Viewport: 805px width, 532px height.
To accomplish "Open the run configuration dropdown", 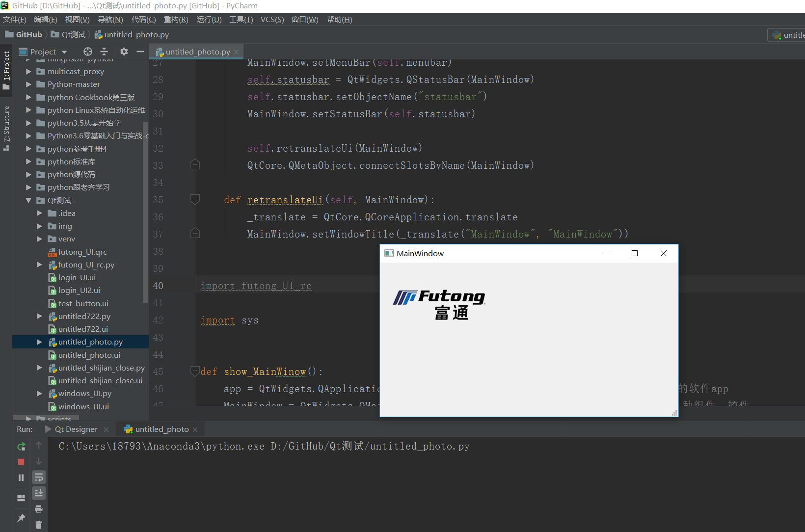I will (787, 35).
